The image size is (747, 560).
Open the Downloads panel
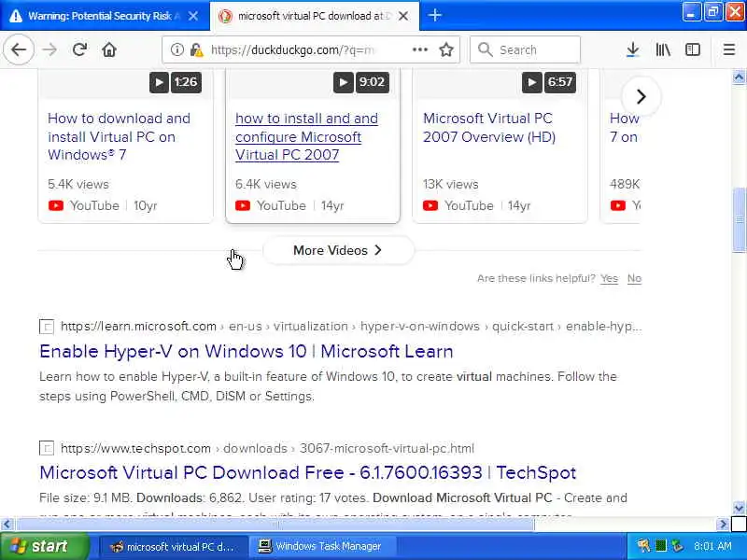tap(633, 49)
